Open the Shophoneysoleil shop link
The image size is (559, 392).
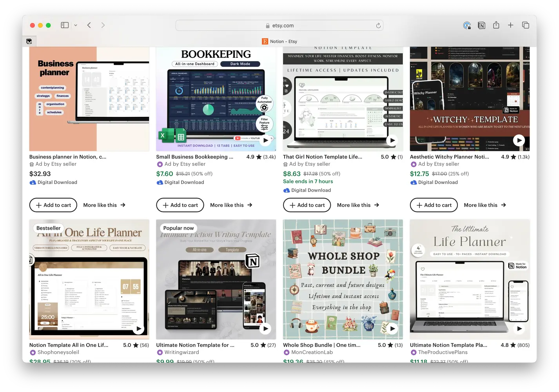point(58,352)
